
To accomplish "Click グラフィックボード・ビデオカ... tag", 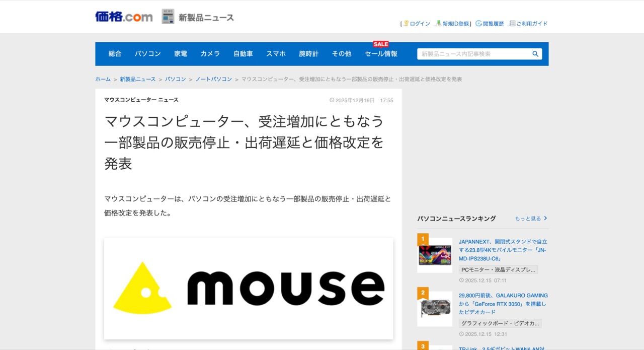I will [x=500, y=323].
